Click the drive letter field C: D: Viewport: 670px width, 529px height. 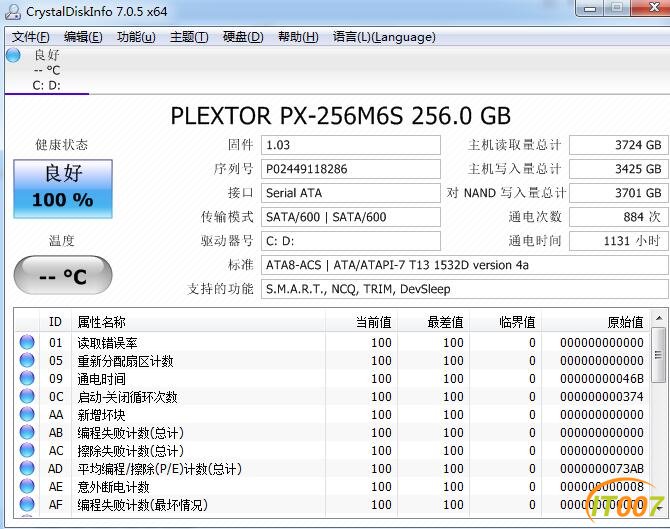pyautogui.click(x=351, y=241)
